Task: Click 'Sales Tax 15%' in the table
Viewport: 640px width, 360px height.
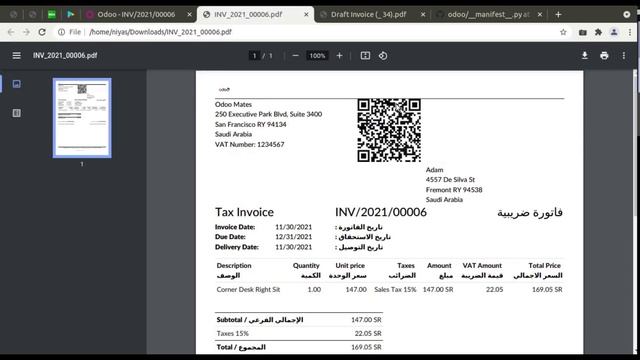Action: [x=395, y=289]
